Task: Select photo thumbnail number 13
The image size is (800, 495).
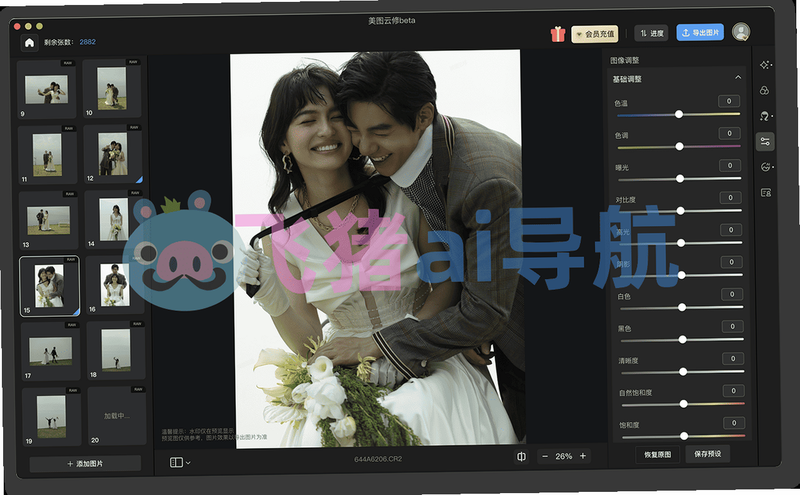Action: coord(48,220)
